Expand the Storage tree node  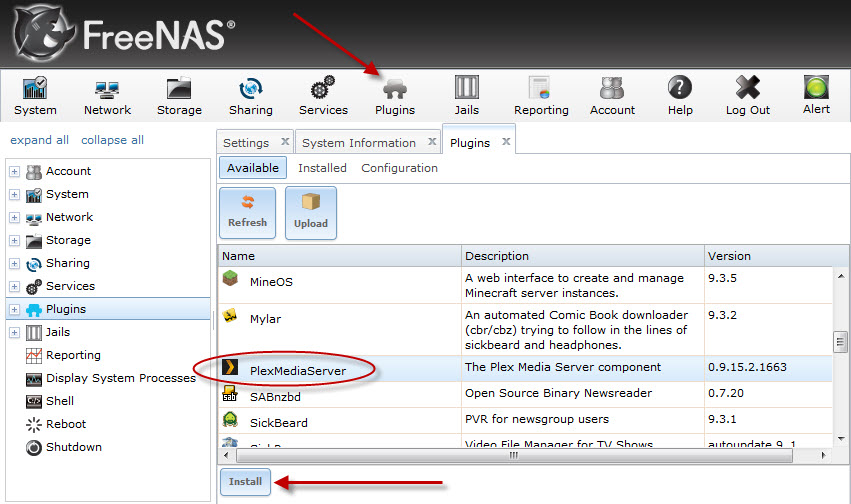pos(14,240)
